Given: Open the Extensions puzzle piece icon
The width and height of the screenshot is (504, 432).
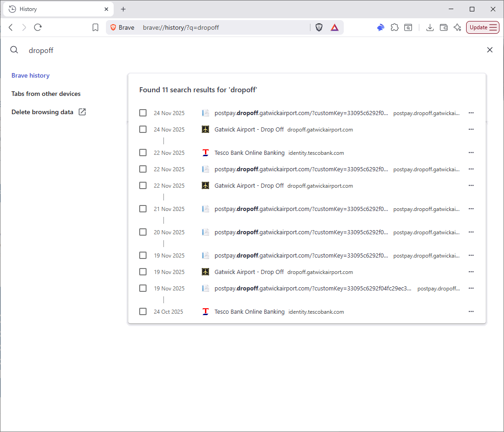Looking at the screenshot, I should (x=394, y=27).
